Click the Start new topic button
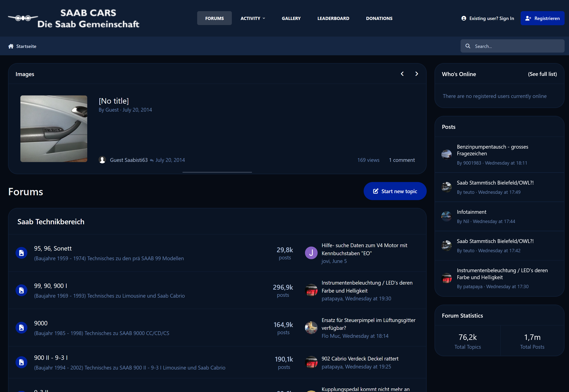The width and height of the screenshot is (569, 392). point(395,191)
